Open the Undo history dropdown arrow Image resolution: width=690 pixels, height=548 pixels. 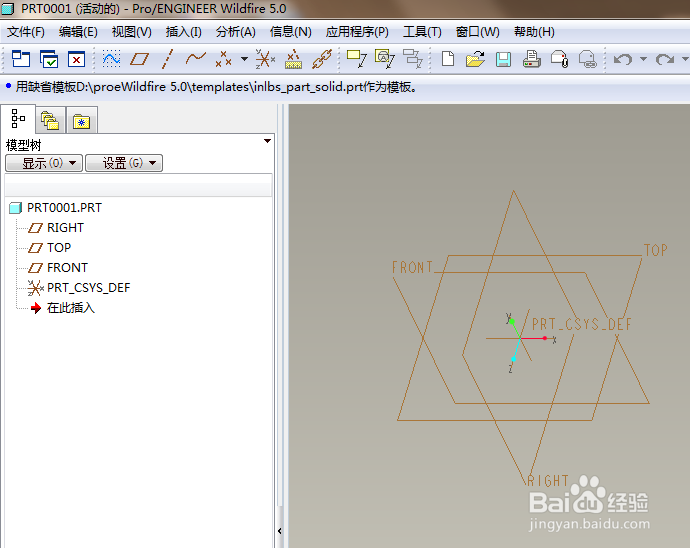pyautogui.click(x=643, y=59)
